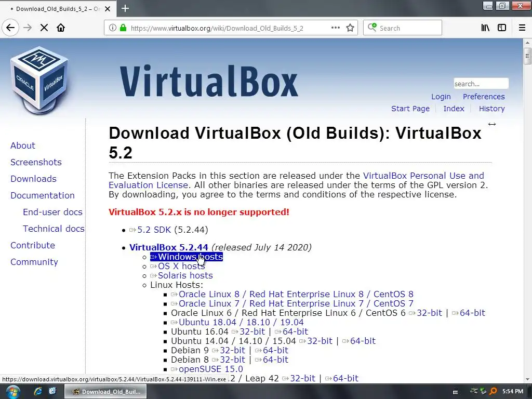This screenshot has width=532, height=399.
Task: Download Ubuntu 16.04 64-bit package
Action: tap(291, 331)
